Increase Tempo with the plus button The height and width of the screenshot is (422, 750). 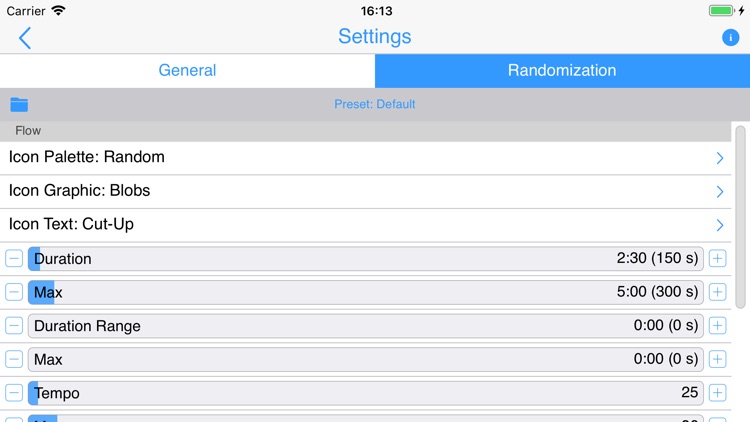(717, 393)
